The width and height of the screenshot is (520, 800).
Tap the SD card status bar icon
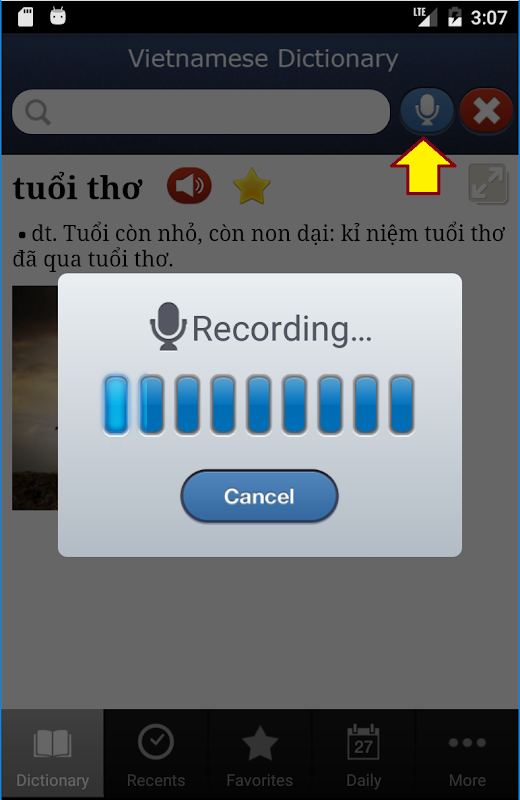click(26, 17)
